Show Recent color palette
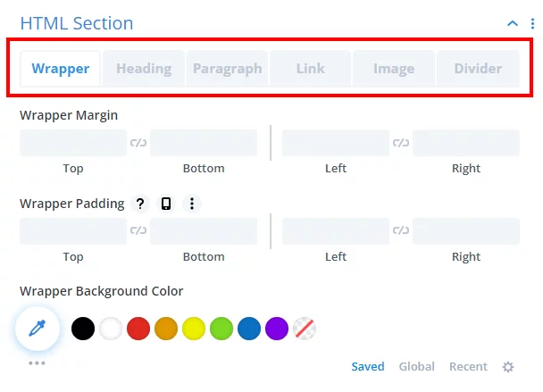Image resolution: width=543 pixels, height=392 pixels. coord(468,366)
